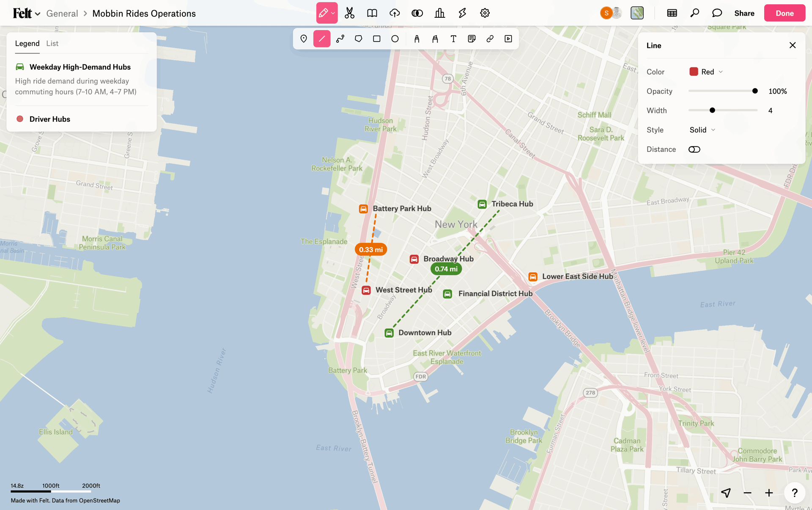This screenshot has width=812, height=510.
Task: Click the Done button
Action: 785,13
